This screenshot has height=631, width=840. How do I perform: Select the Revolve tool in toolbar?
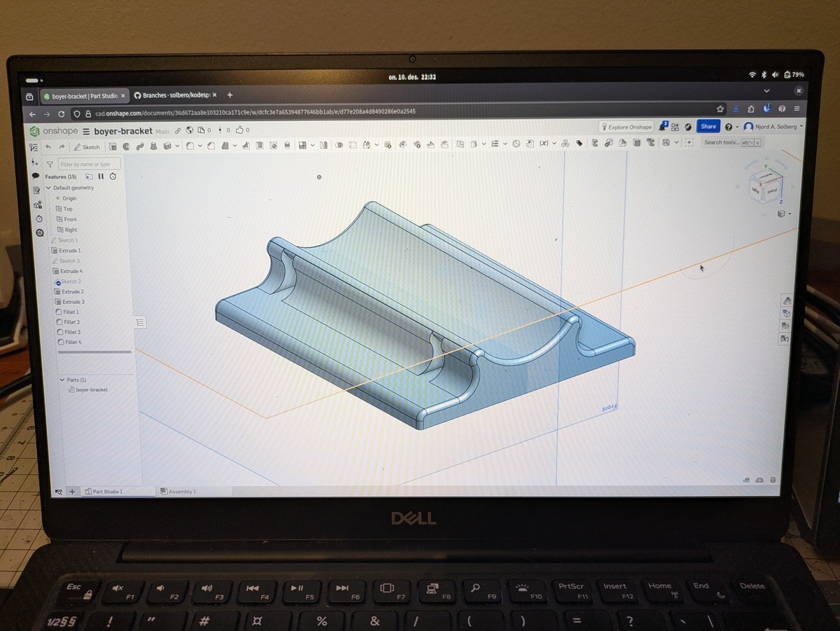click(126, 146)
